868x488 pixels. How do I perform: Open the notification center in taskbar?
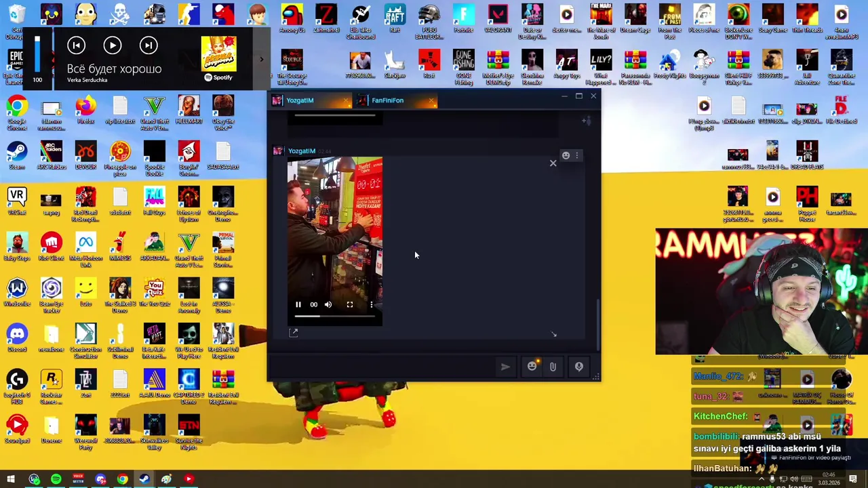(x=853, y=480)
